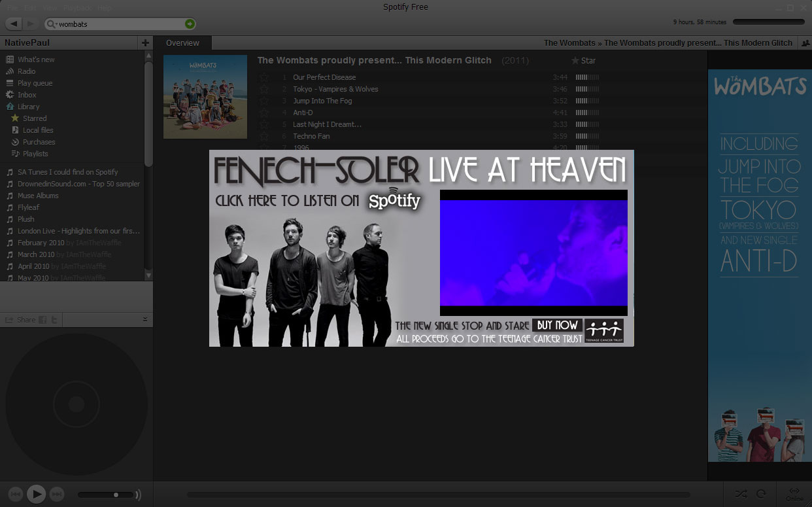812x507 pixels.
Task: Submit search with green arrow button
Action: tap(189, 24)
